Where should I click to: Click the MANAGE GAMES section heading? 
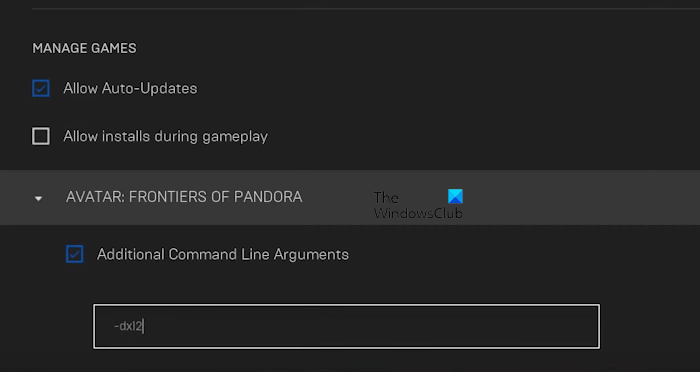tap(84, 48)
